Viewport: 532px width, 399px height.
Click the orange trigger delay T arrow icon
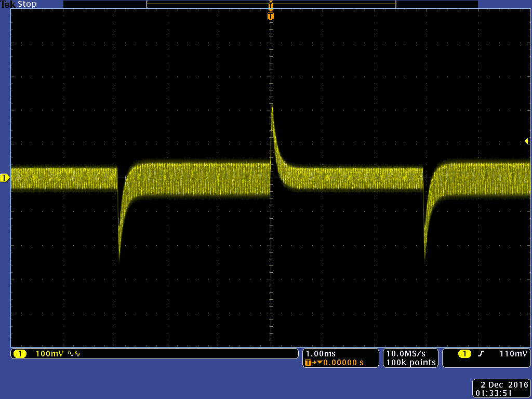[313, 363]
